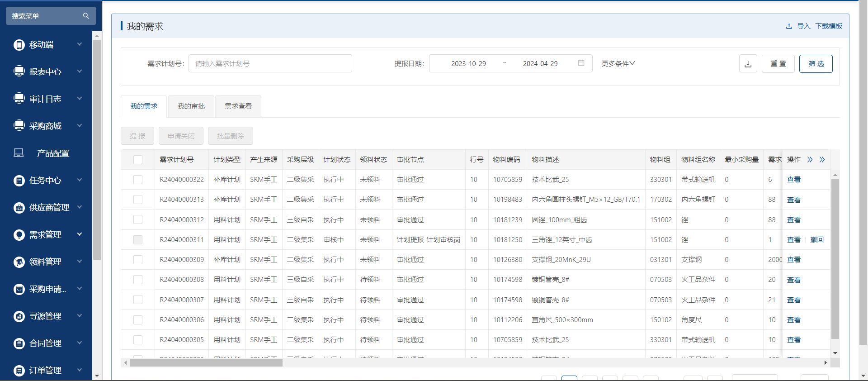Image resolution: width=868 pixels, height=381 pixels.
Task: Expand the 移动端 menu chevron
Action: pyautogui.click(x=80, y=44)
